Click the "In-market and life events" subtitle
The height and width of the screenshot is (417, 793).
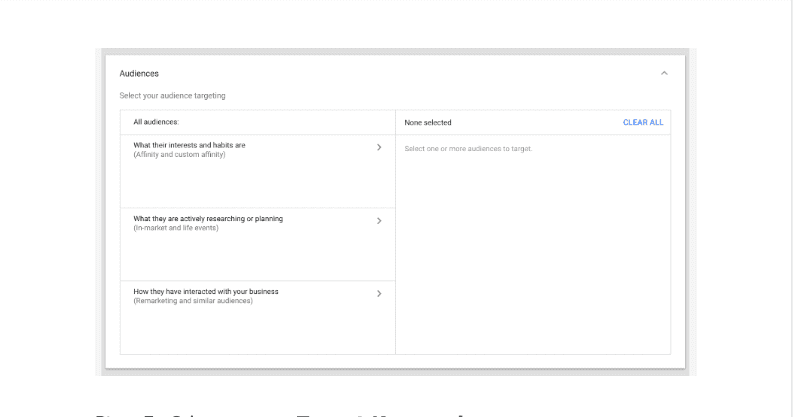(175, 228)
